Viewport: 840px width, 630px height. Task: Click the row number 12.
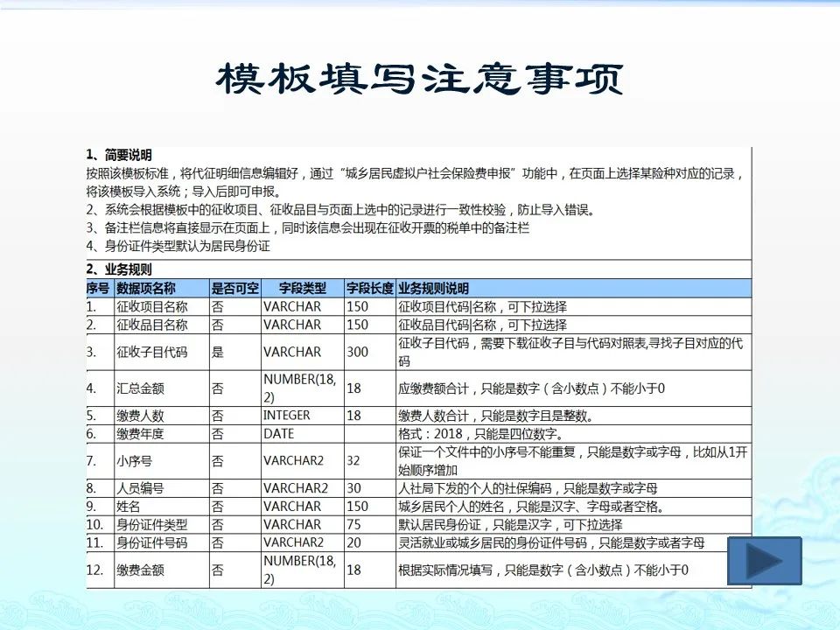pos(94,570)
